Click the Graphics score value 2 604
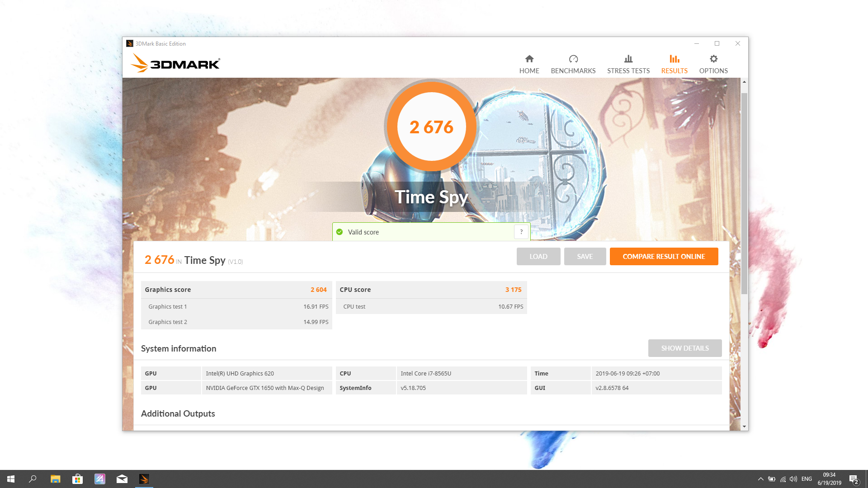This screenshot has height=488, width=868. tap(318, 290)
